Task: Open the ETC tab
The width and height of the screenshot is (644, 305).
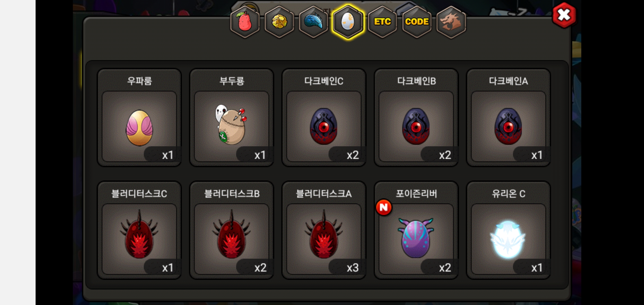Action: [x=382, y=22]
